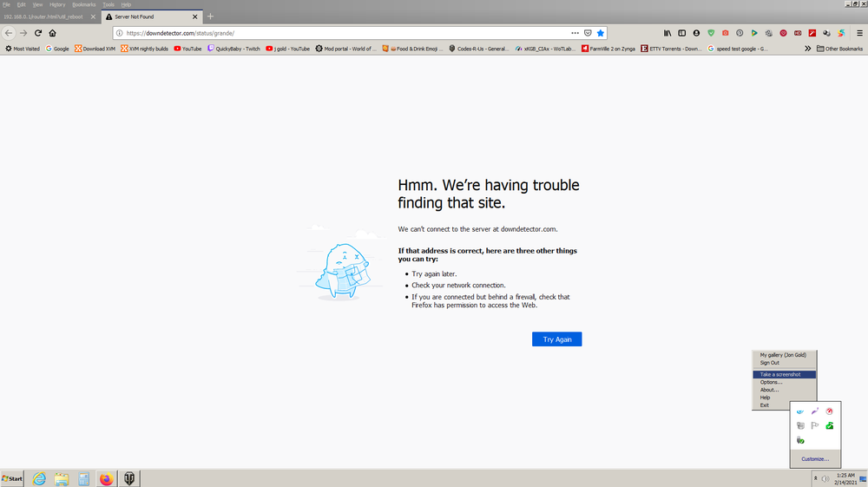Save page to Pocket icon
Viewport: 868px width, 487px height.
pyautogui.click(x=588, y=33)
